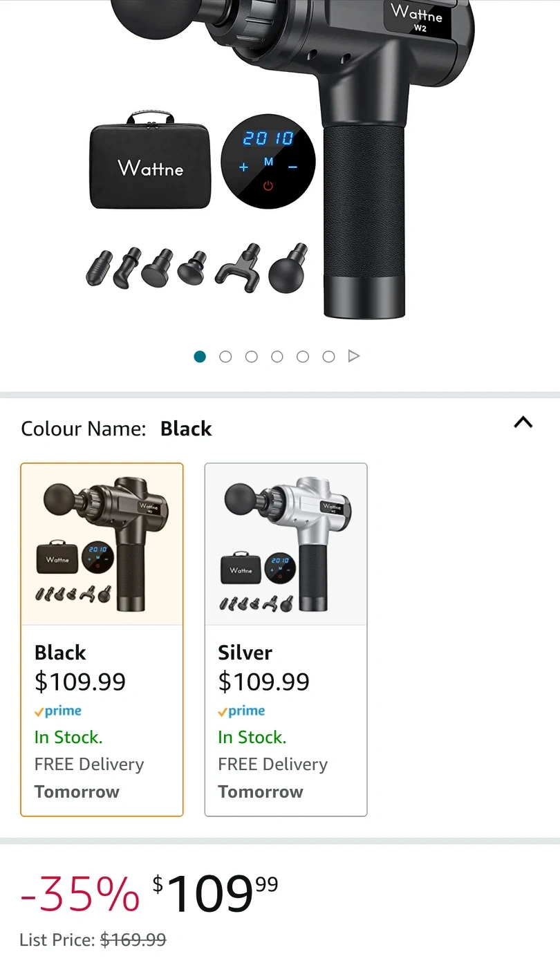This screenshot has width=560, height=963.
Task: Click the prime logo under Black
Action: click(x=58, y=711)
